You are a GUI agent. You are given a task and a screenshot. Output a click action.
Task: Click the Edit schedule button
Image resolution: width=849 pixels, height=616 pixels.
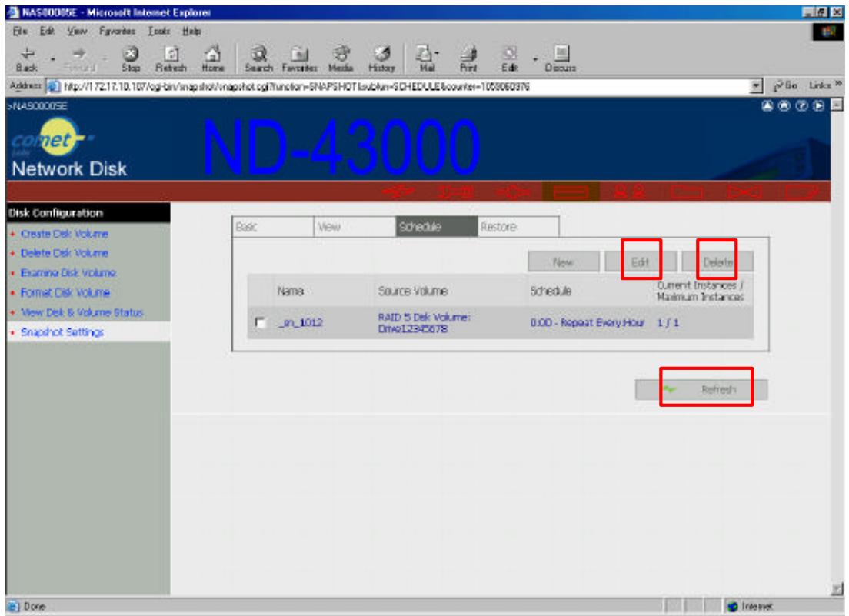point(641,262)
